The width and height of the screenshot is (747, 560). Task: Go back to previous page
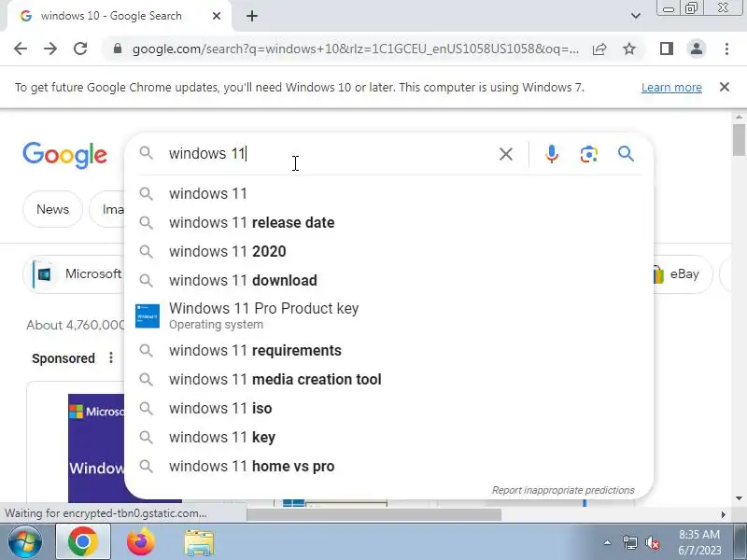pos(21,49)
